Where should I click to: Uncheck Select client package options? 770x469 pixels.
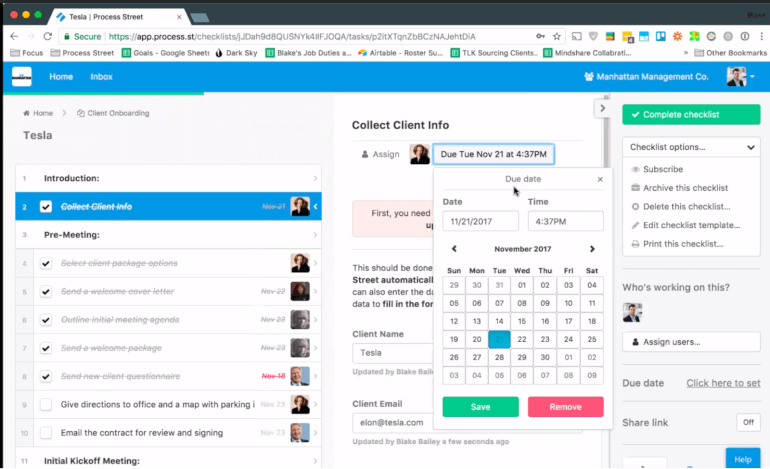point(46,263)
